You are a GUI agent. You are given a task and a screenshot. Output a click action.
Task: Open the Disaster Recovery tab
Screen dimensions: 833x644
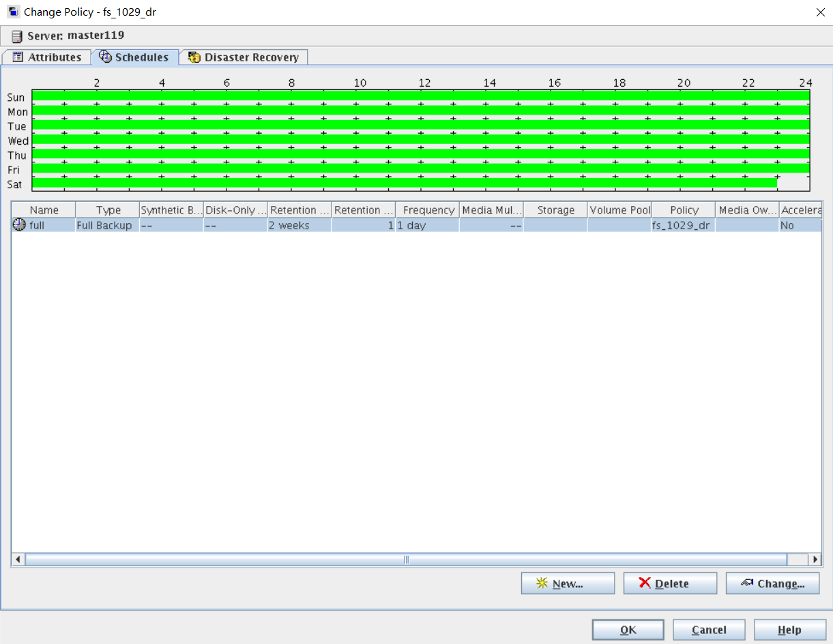pos(244,57)
